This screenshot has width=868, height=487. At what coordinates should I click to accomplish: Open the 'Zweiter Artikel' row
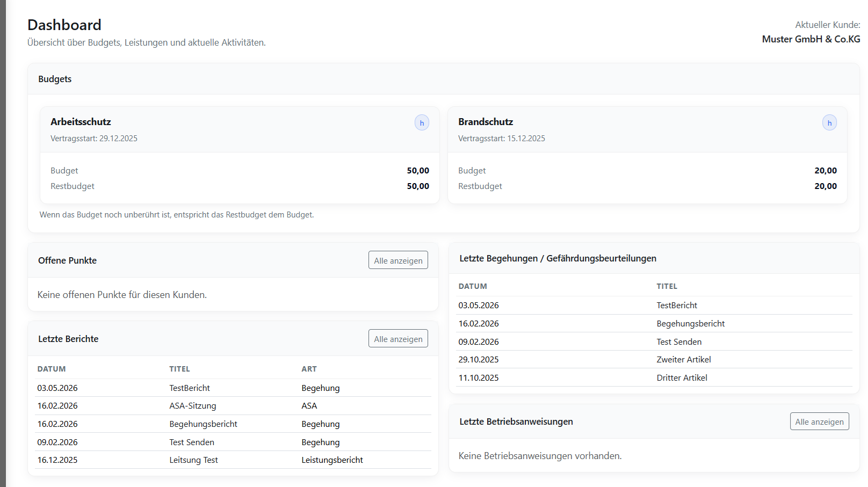click(654, 360)
